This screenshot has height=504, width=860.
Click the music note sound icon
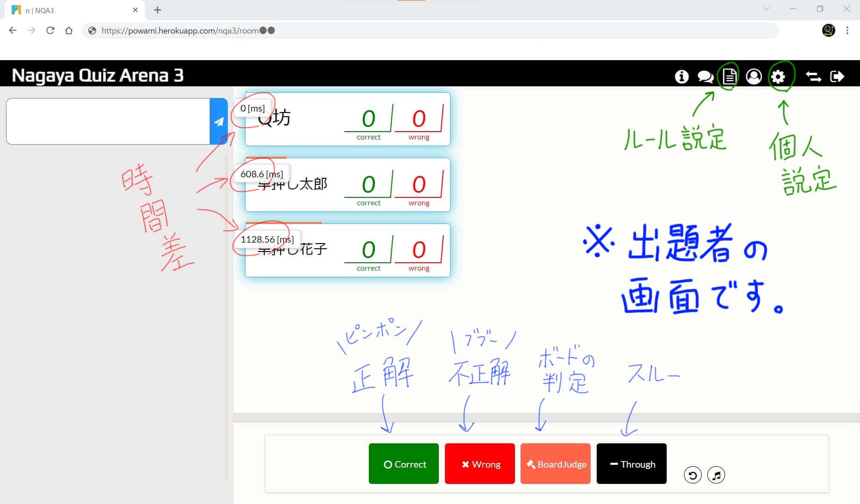tap(716, 475)
